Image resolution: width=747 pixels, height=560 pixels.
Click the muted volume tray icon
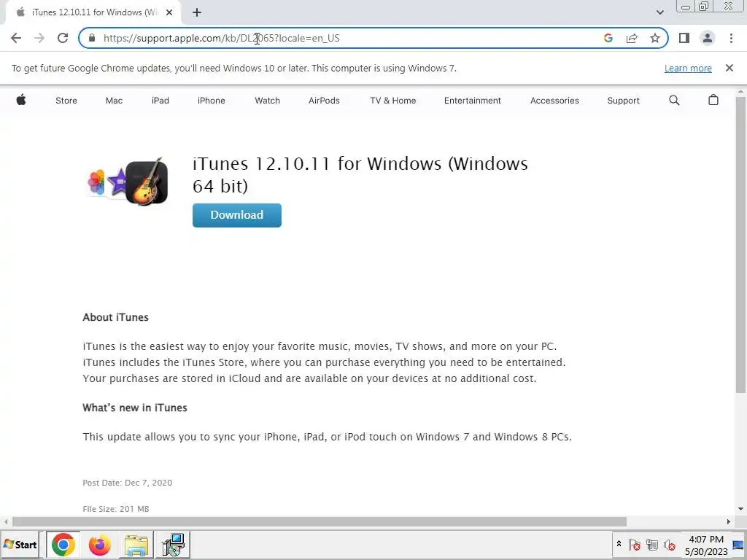pyautogui.click(x=670, y=545)
